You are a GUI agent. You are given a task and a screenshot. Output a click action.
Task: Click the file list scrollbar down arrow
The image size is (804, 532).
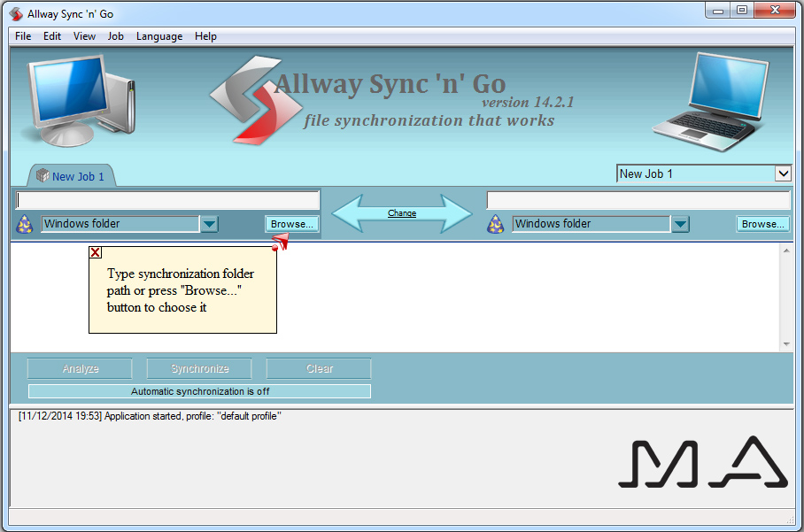[x=786, y=344]
